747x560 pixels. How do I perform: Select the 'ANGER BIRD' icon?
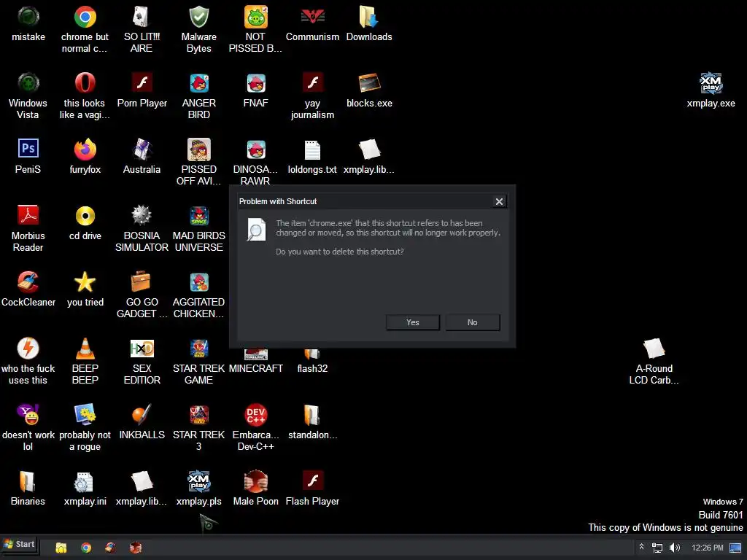[x=198, y=96]
